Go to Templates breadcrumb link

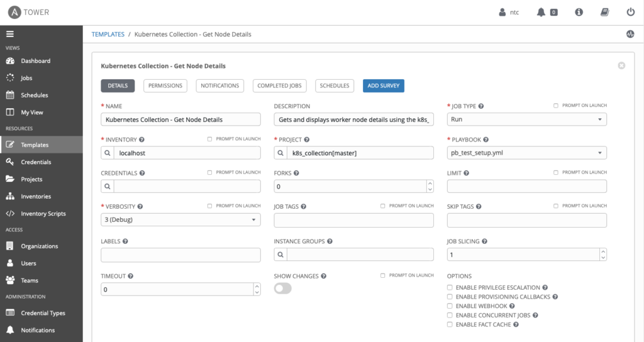[x=108, y=34]
